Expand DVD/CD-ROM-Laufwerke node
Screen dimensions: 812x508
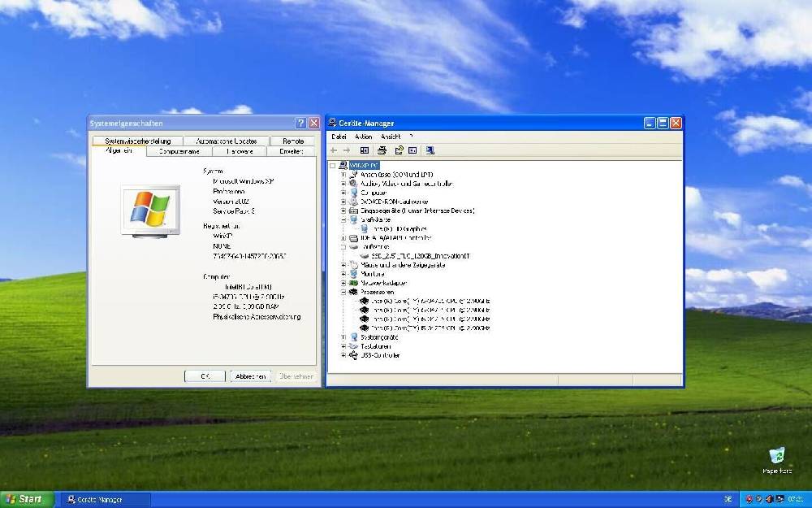tap(343, 202)
